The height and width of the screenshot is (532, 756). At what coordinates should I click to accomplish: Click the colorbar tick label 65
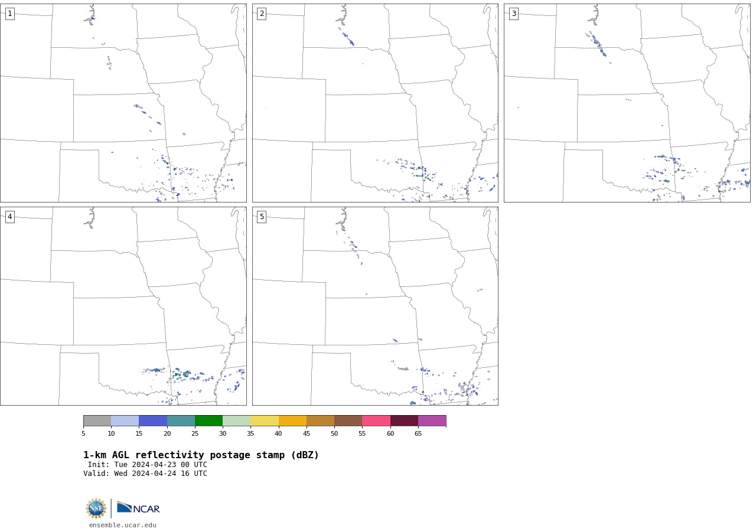418,433
